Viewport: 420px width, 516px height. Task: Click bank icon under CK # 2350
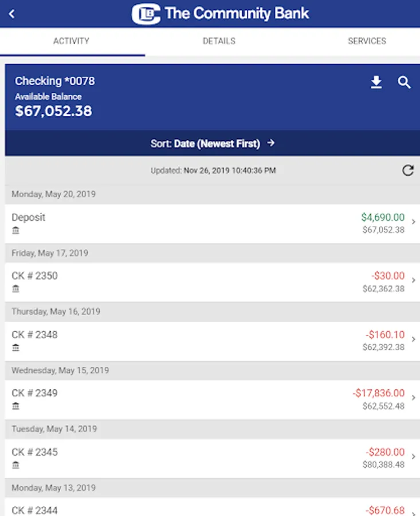point(16,289)
